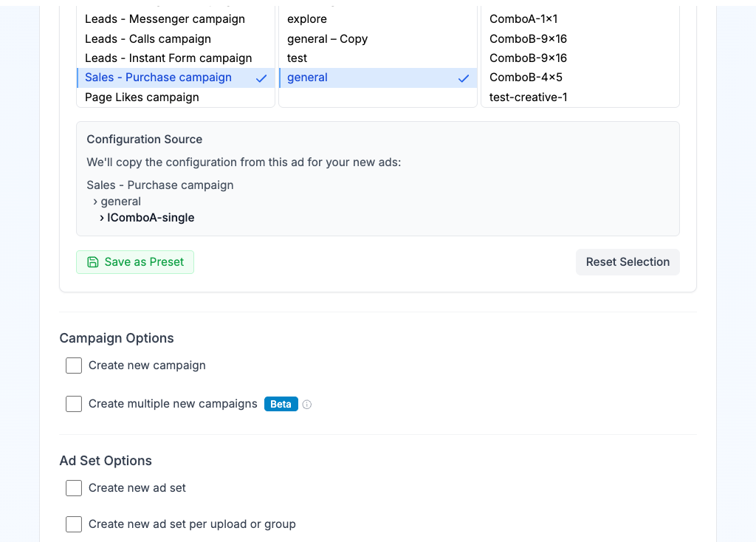Pick Leads - Instant Form campaign

(x=168, y=58)
